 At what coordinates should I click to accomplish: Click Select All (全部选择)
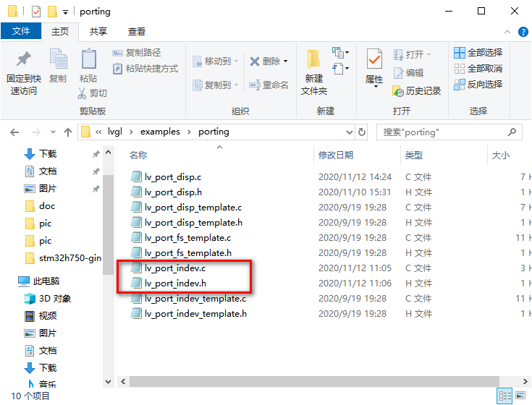[x=478, y=53]
